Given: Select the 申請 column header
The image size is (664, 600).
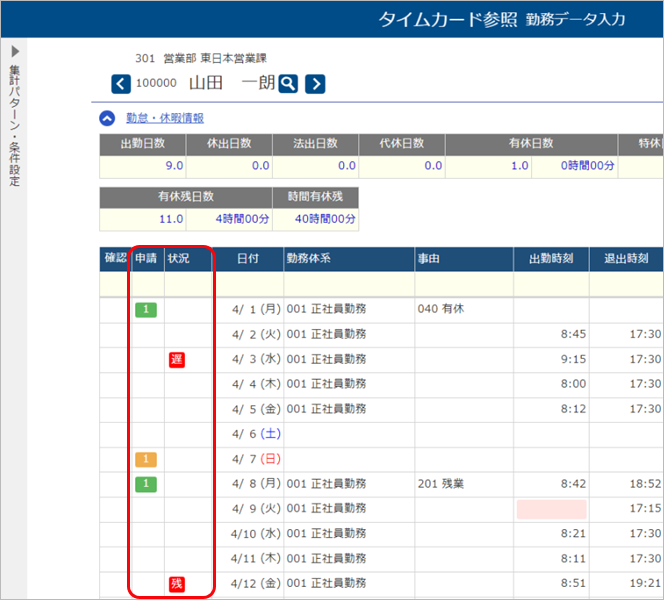Looking at the screenshot, I should pyautogui.click(x=146, y=258).
